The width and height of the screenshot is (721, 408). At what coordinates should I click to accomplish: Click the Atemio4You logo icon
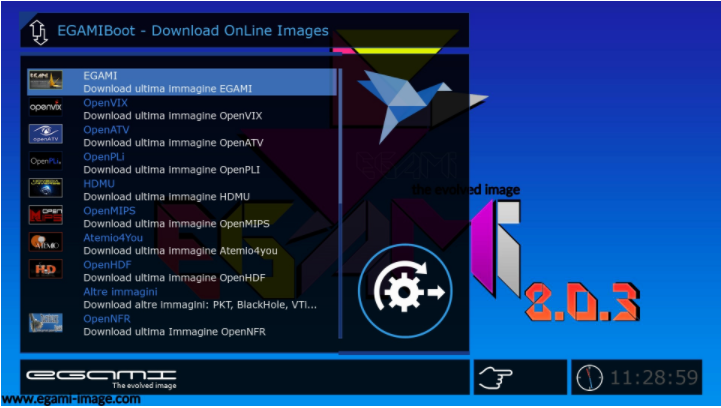[46, 242]
